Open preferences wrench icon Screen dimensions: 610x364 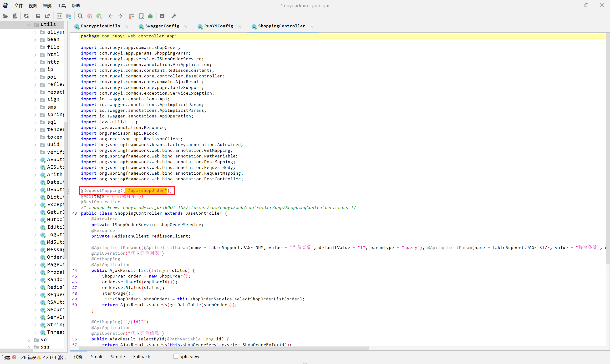point(174,16)
